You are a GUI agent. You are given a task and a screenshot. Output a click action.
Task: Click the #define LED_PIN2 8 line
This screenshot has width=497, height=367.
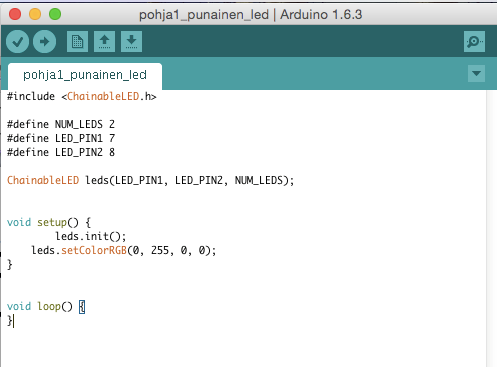click(x=61, y=152)
